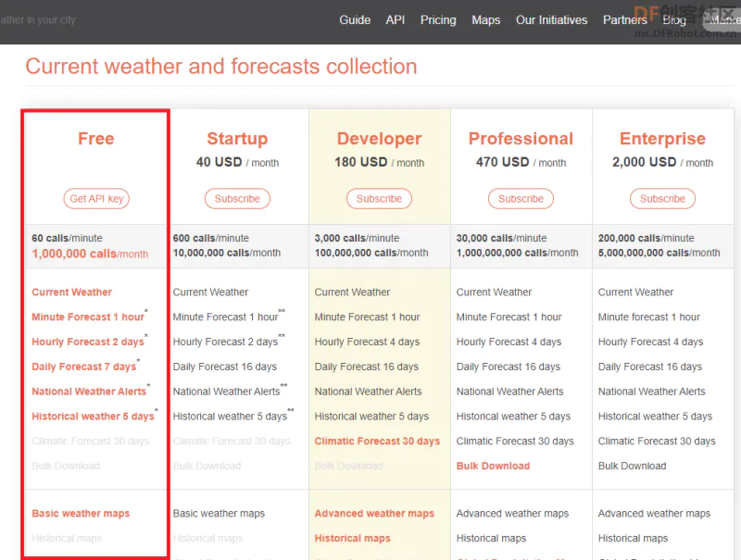Viewport: 741px width, 560px height.
Task: Open Current Weather in the Free column
Action: 72,292
